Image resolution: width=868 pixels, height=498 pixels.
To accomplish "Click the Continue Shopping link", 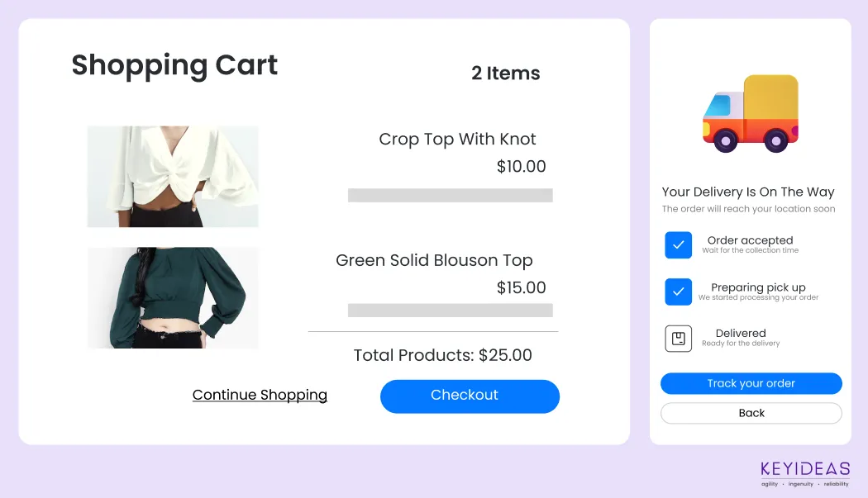I will point(260,395).
